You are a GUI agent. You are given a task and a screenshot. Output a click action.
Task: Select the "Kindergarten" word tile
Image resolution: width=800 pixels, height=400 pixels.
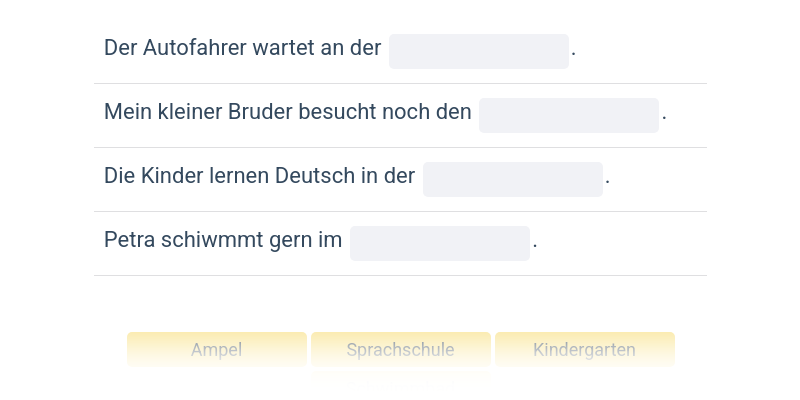[584, 350]
